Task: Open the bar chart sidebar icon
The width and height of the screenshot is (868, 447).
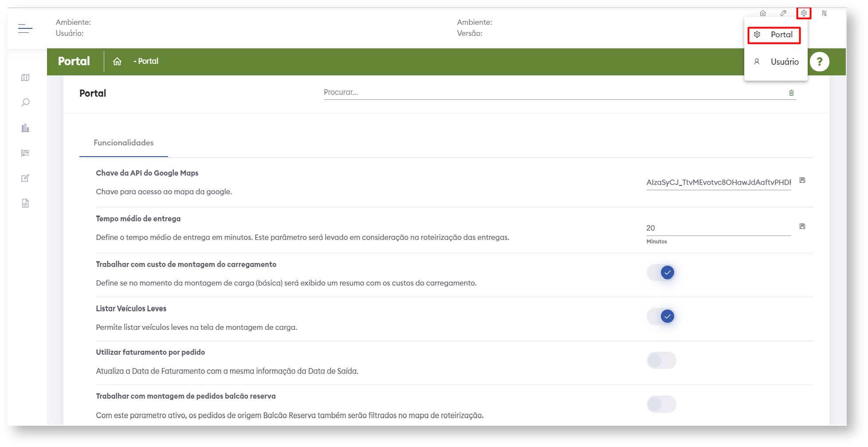Action: click(x=25, y=128)
